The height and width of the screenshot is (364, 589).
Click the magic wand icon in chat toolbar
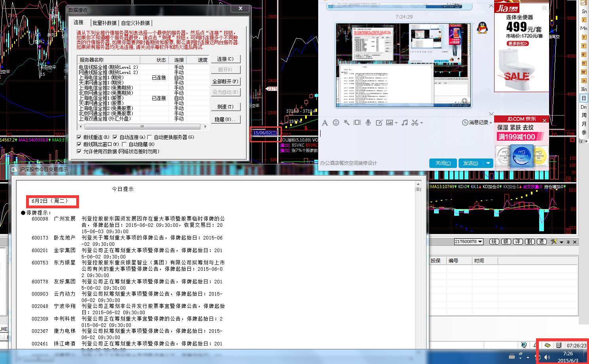click(x=346, y=123)
